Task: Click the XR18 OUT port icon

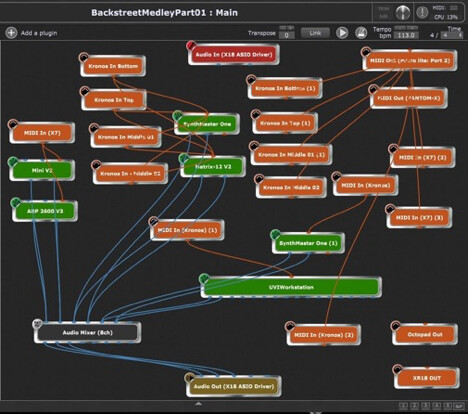Action: tap(397, 369)
